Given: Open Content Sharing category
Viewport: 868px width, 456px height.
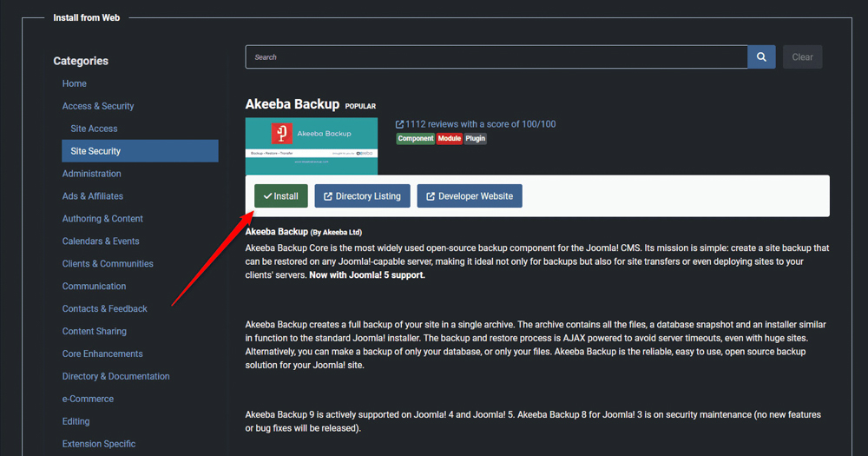Looking at the screenshot, I should [x=94, y=331].
